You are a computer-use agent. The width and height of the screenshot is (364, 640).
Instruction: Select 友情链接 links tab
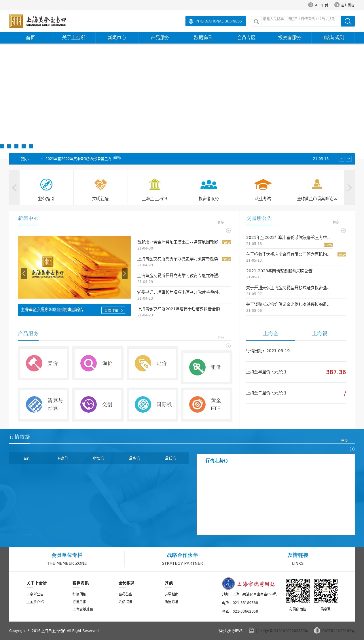298,559
